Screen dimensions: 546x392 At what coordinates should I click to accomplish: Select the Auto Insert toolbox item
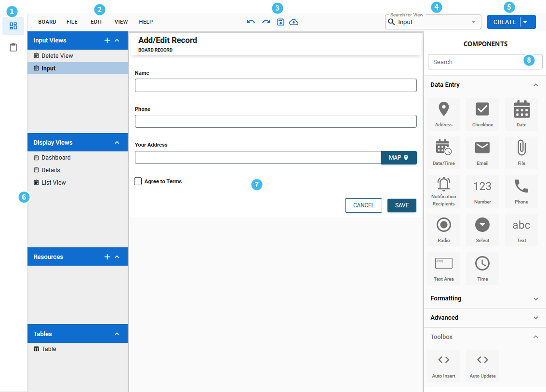[443, 365]
